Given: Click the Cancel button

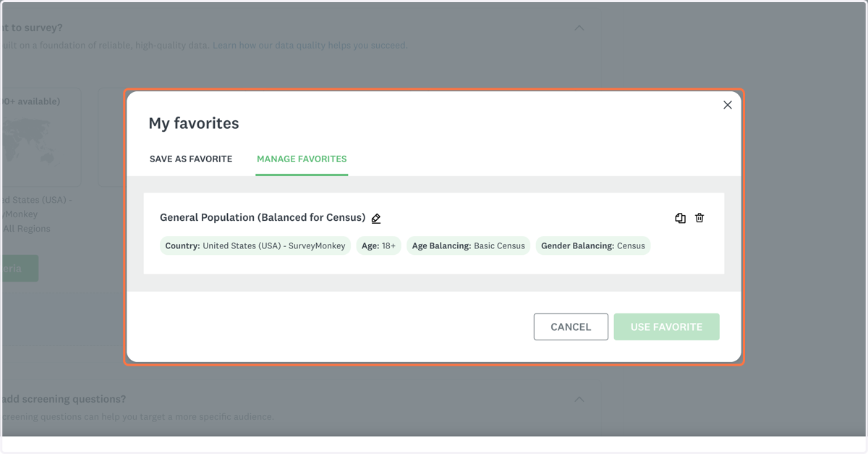Looking at the screenshot, I should (571, 327).
